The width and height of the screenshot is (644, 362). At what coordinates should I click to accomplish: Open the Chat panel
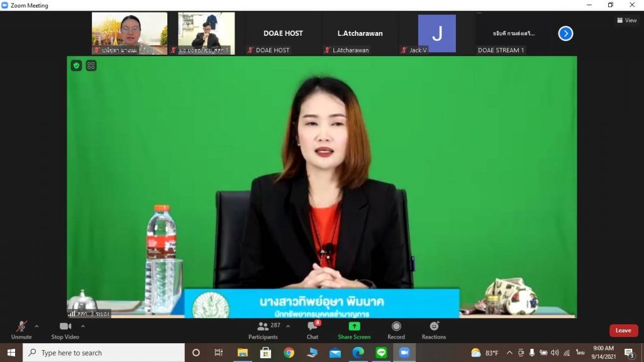313,330
